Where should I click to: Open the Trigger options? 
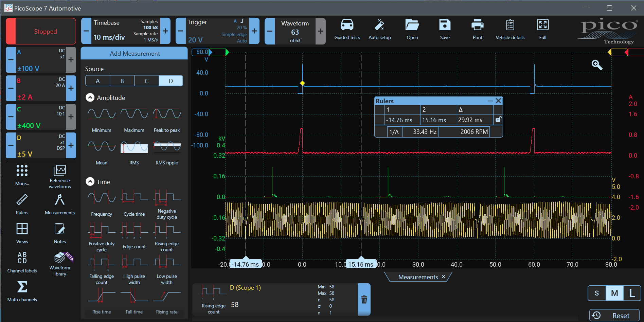point(217,31)
